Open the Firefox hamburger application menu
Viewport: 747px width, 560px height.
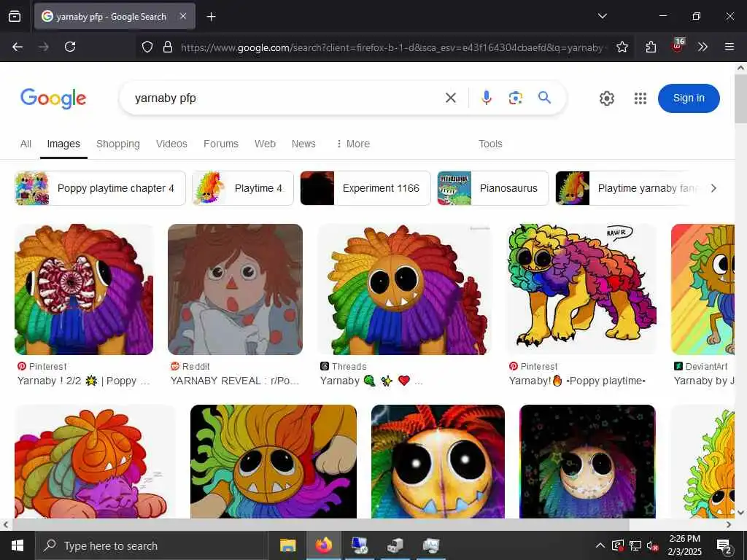[x=729, y=47]
